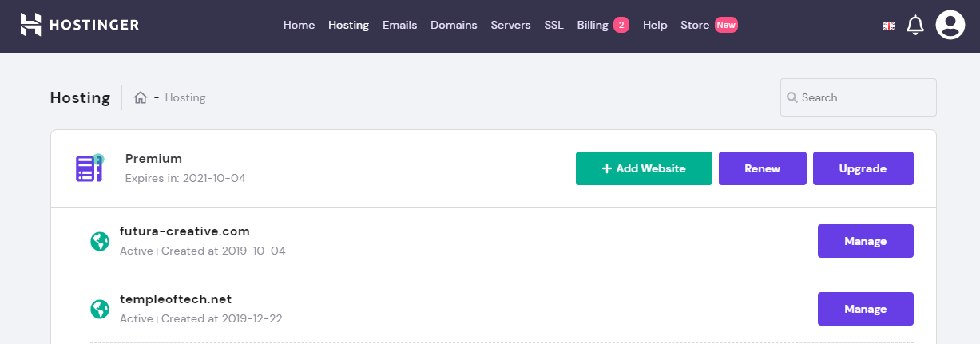Viewport: 980px width, 344px height.
Task: Click globe icon beside futura-creative.com
Action: pyautogui.click(x=100, y=241)
